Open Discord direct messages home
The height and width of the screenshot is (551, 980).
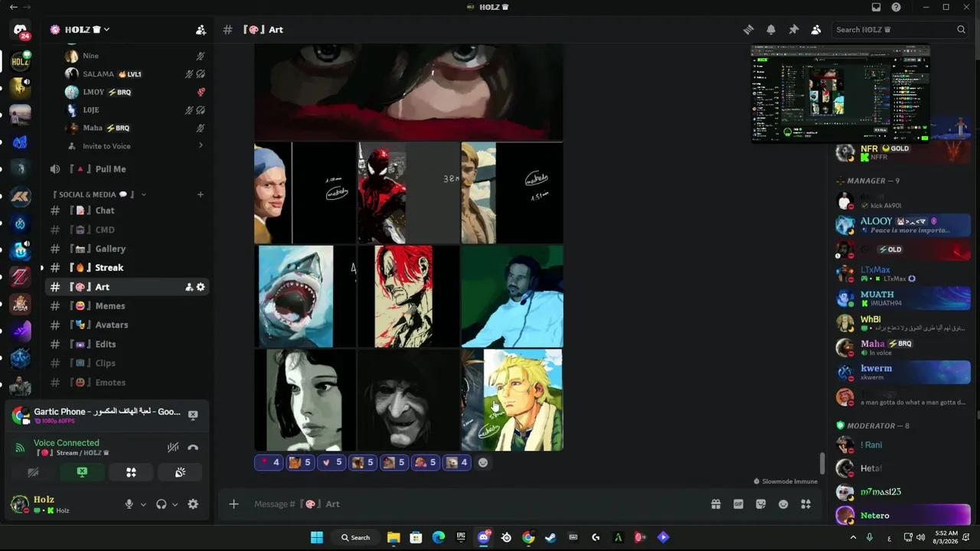(21, 30)
